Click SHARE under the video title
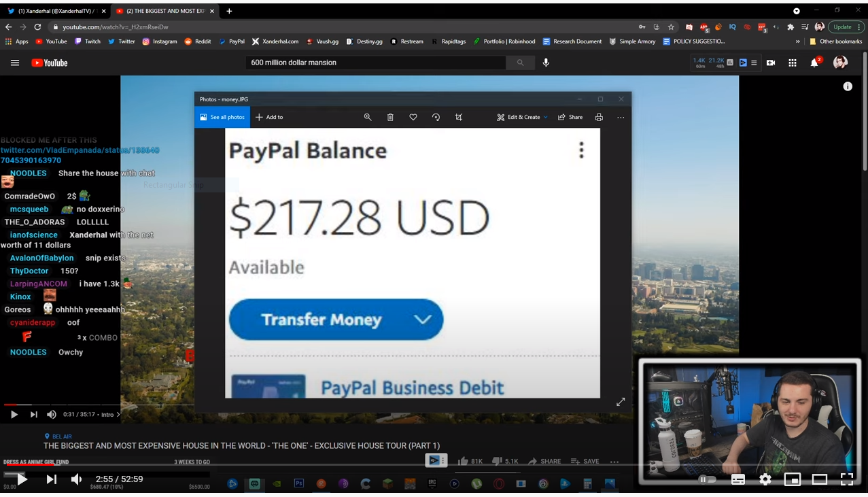This screenshot has height=497, width=868. (544, 461)
